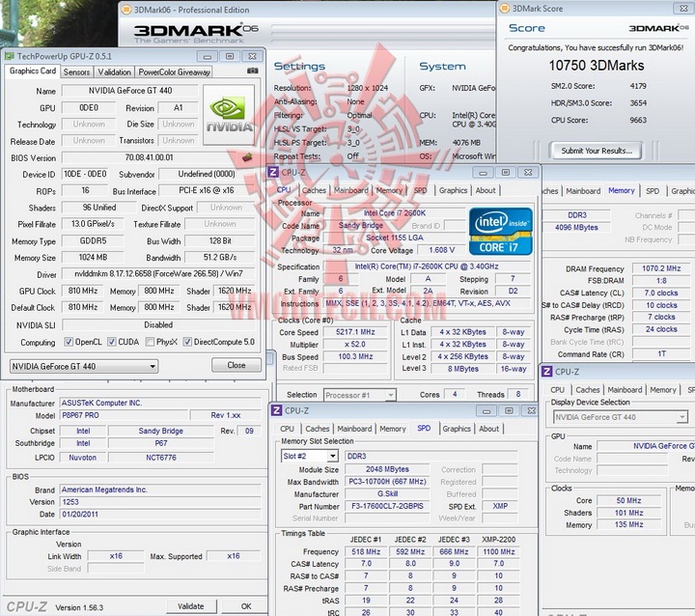
Task: Click the CAS# Latency 7.0 clocks value
Action: pyautogui.click(x=661, y=293)
